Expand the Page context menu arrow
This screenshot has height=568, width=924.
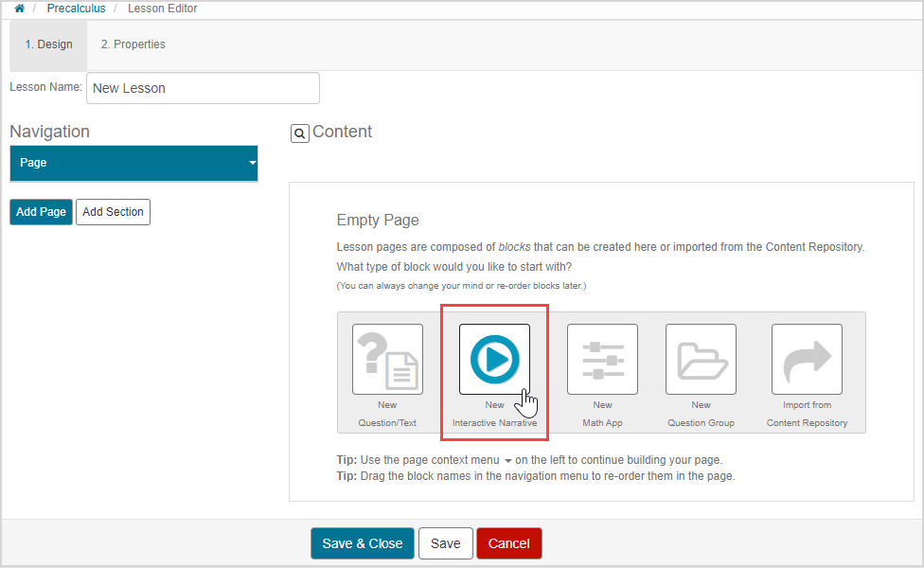pos(252,163)
